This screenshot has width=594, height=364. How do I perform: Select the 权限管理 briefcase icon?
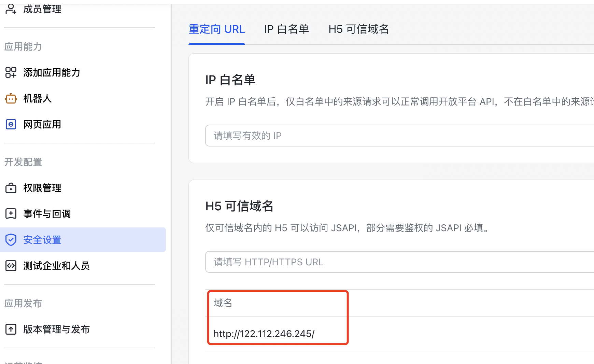[x=11, y=188]
